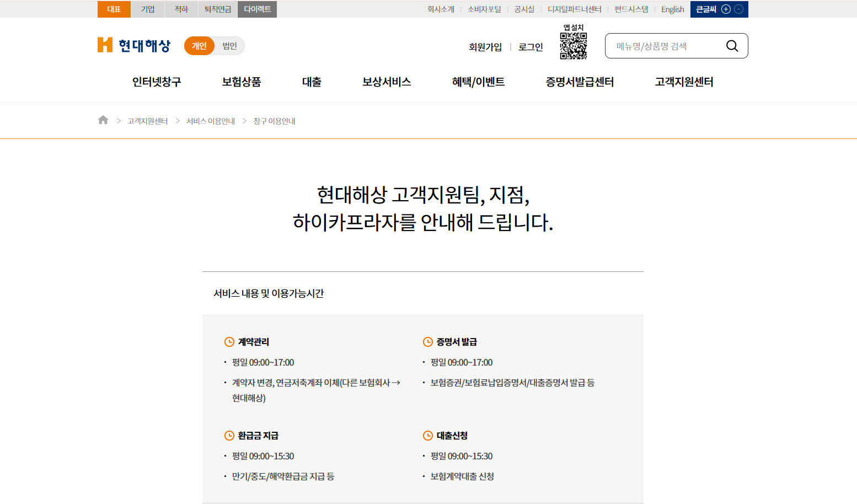This screenshot has width=857, height=504.
Task: Click the clock icon beside 환급금 지급
Action: [229, 436]
